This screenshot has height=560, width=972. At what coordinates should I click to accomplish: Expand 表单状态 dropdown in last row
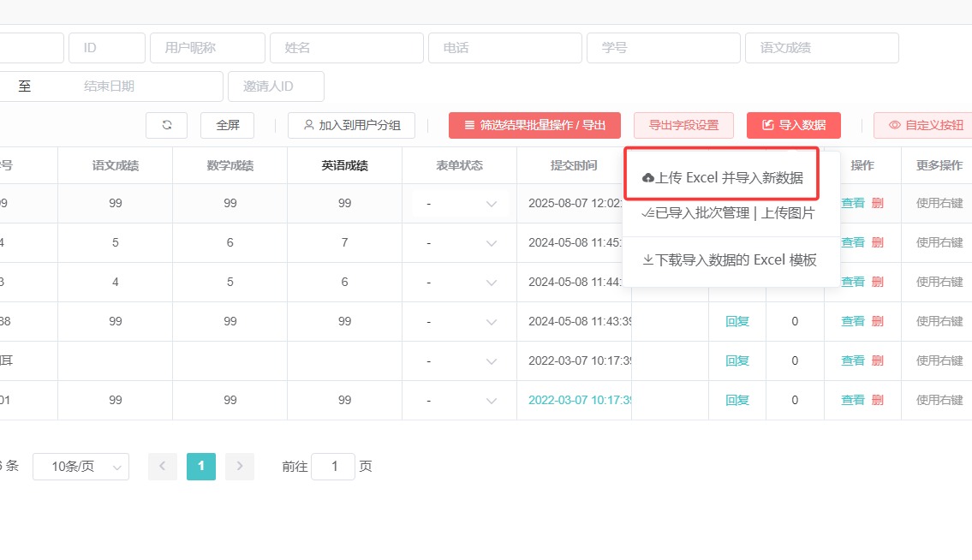point(460,400)
